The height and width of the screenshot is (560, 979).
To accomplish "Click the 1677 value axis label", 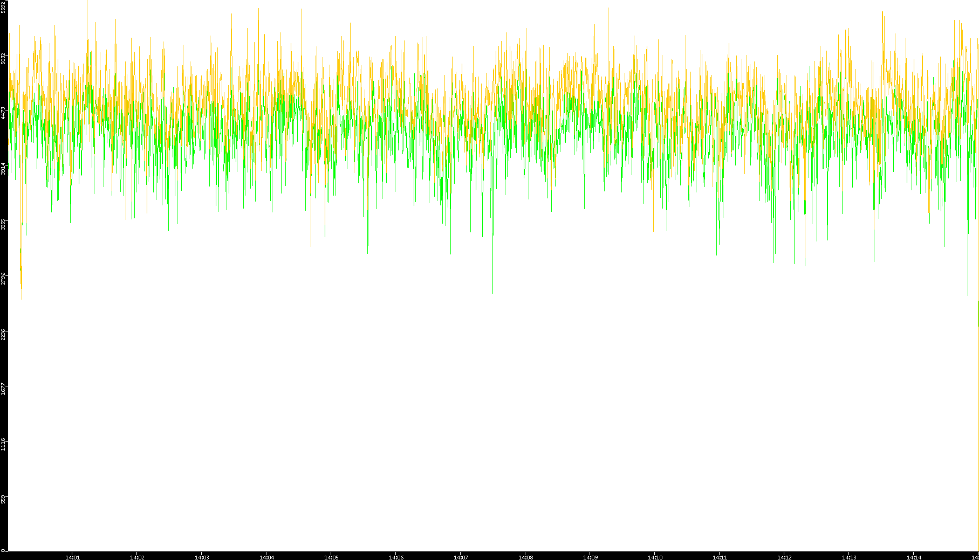I will (3, 389).
